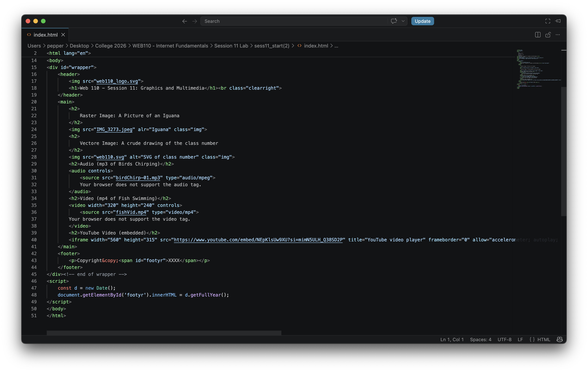588x372 pixels.
Task: Follow the fishVid.mp4 link
Action: click(x=131, y=212)
